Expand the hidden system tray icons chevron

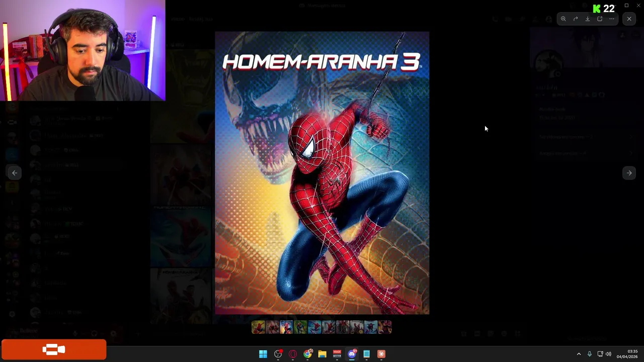(x=579, y=354)
